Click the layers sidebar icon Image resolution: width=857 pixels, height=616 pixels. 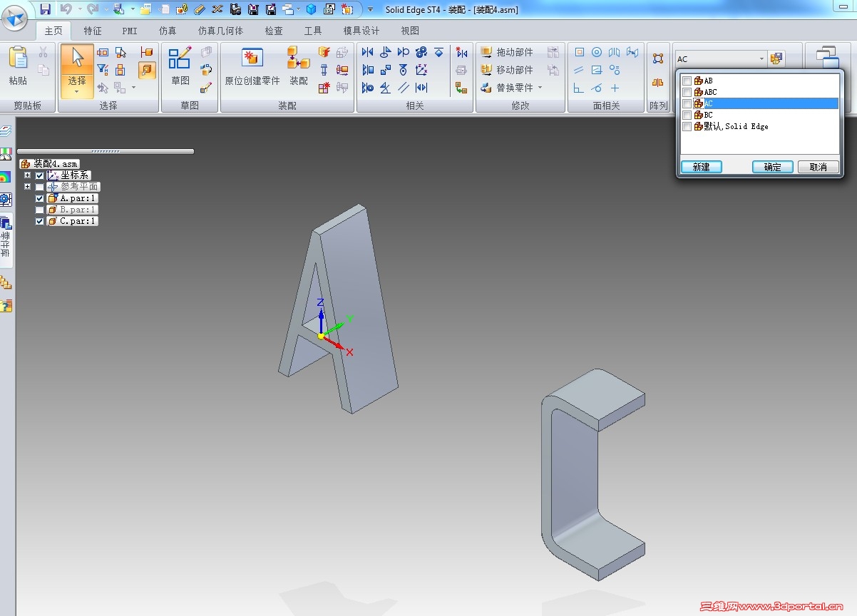pyautogui.click(x=6, y=131)
